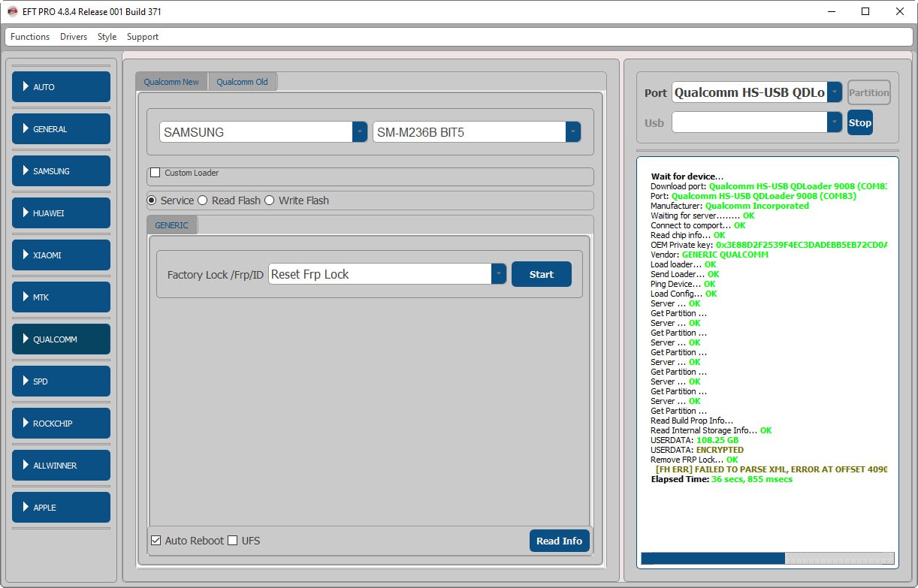The height and width of the screenshot is (588, 918).
Task: Click the 'Load Config... OK' log line
Action: [684, 294]
